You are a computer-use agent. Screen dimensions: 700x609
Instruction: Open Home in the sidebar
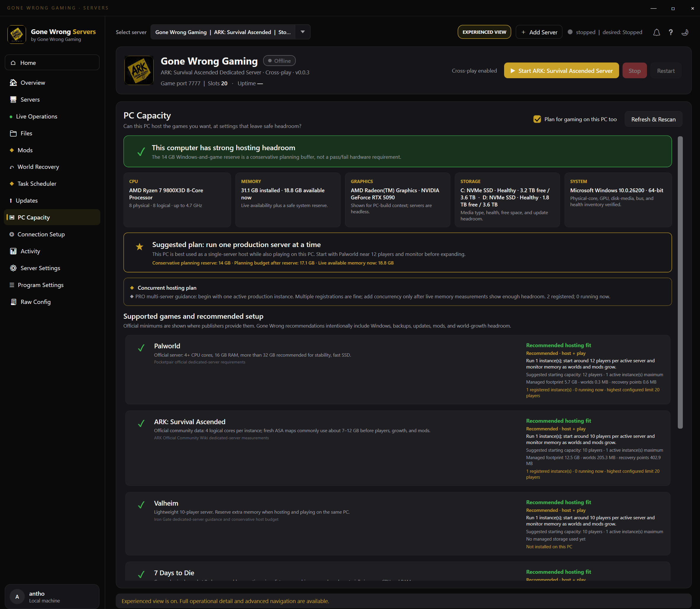point(52,63)
